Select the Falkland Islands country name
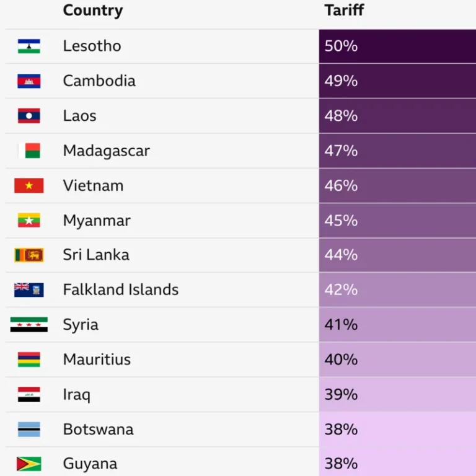The width and height of the screenshot is (476, 476). (120, 289)
